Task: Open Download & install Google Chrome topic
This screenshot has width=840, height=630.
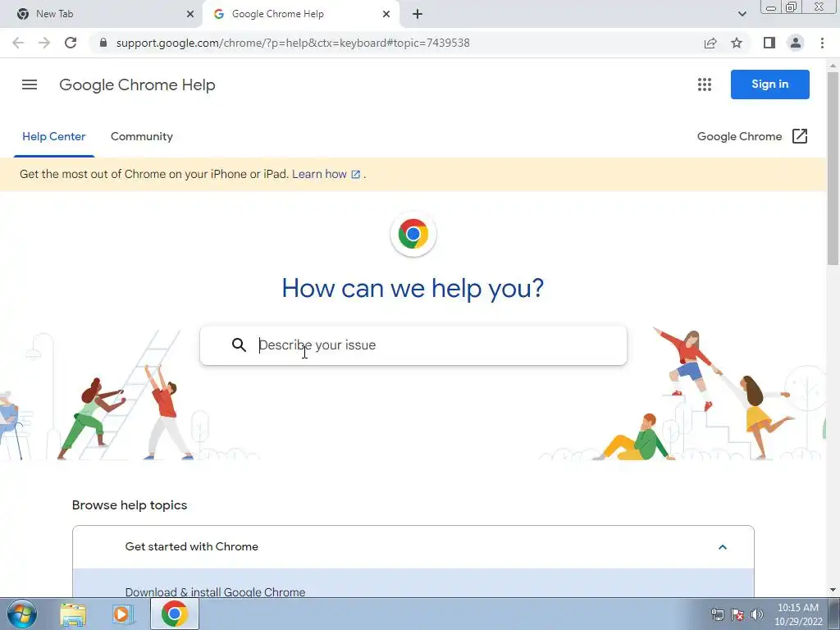Action: click(215, 592)
